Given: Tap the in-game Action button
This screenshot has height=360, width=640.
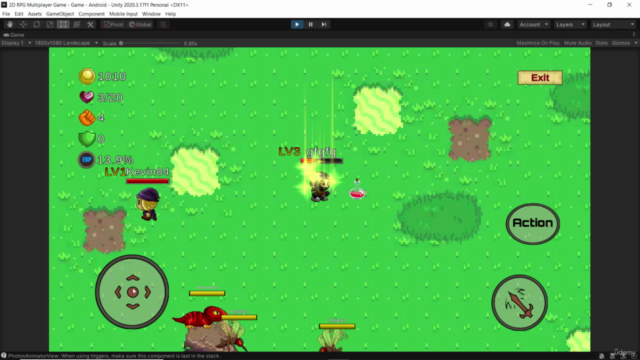Looking at the screenshot, I should click(x=533, y=223).
